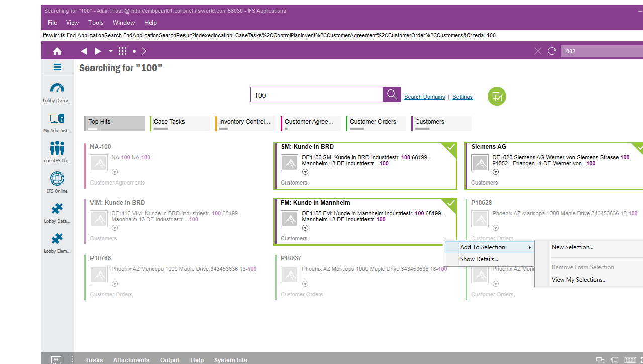
Task: Choose New Selection... from the submenu
Action: (572, 247)
